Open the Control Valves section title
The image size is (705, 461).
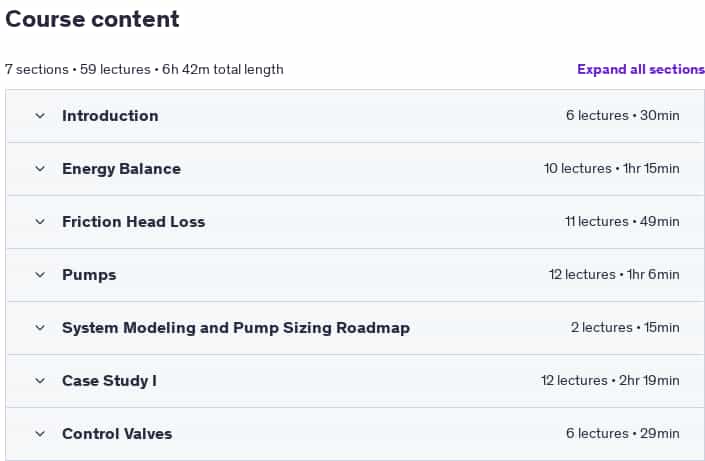(x=117, y=434)
